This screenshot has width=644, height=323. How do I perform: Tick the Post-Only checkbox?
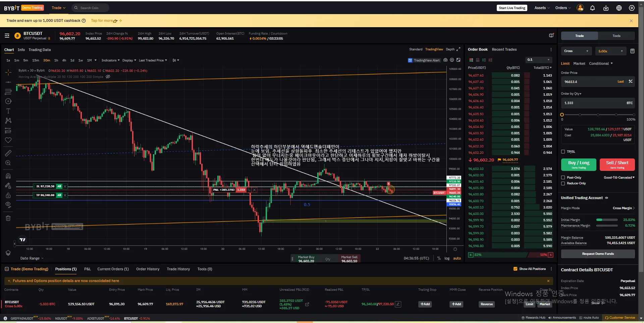[563, 178]
